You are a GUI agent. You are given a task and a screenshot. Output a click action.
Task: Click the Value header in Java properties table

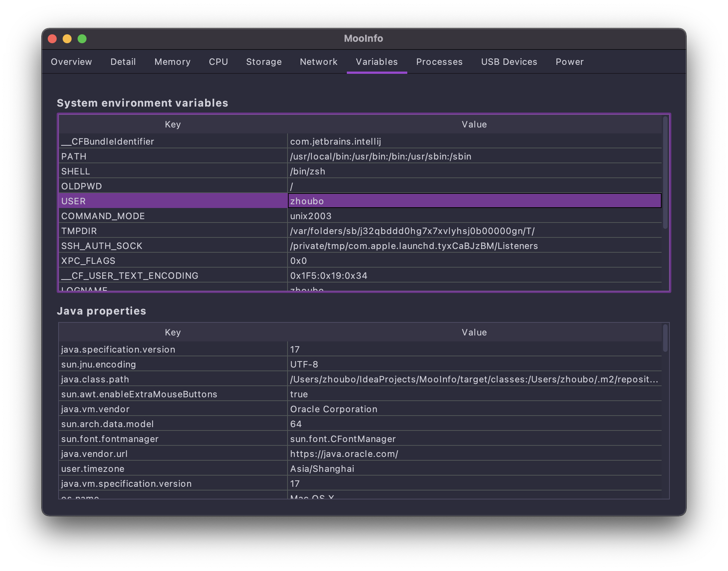[474, 332]
